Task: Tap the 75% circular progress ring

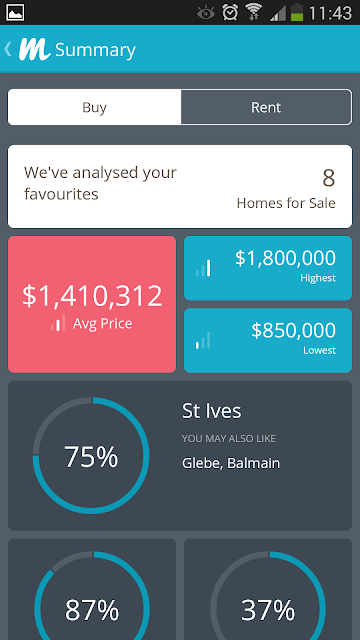Action: [x=91, y=456]
